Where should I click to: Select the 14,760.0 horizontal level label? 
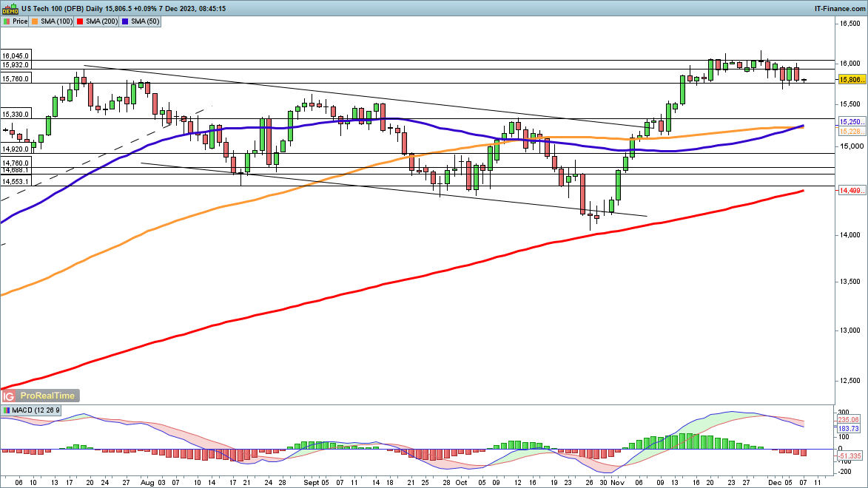(x=16, y=163)
